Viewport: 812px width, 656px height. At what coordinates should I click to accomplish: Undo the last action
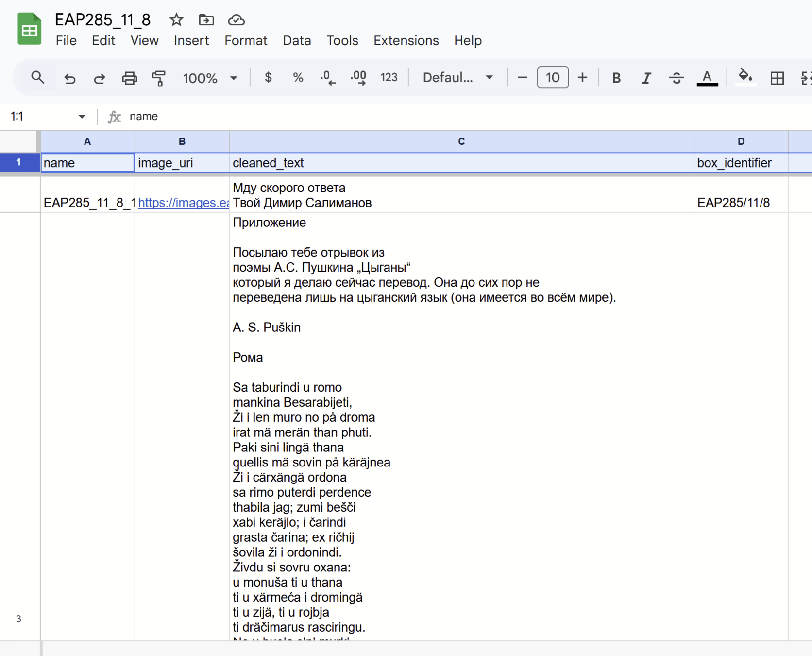point(70,78)
